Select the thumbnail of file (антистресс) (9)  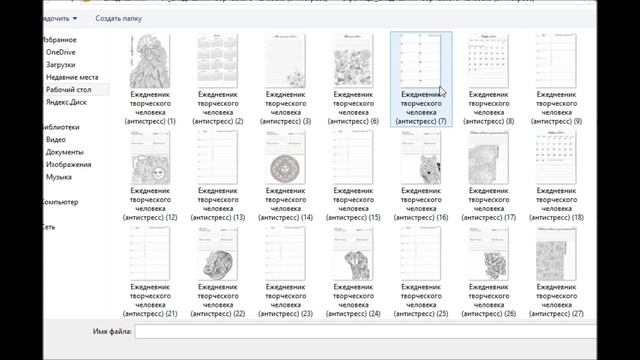556,61
